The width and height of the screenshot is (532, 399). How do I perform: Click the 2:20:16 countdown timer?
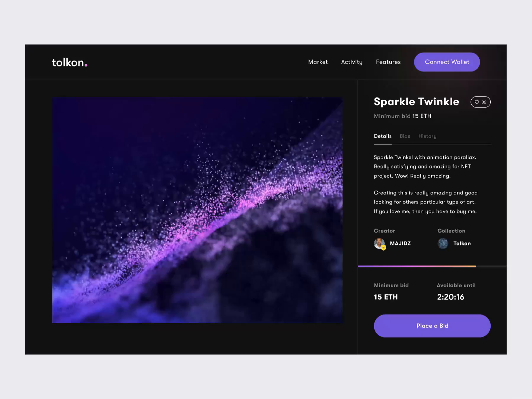[x=451, y=297]
